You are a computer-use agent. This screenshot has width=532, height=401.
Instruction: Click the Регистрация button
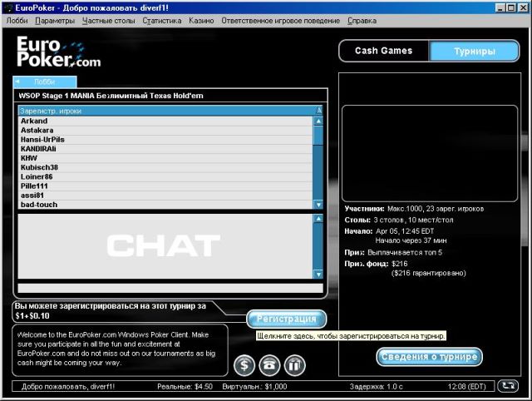(x=286, y=319)
